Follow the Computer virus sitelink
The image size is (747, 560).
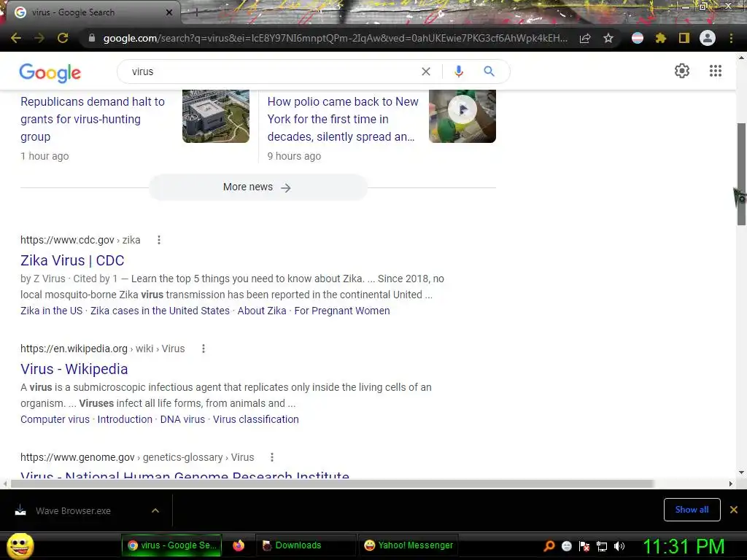tap(55, 419)
